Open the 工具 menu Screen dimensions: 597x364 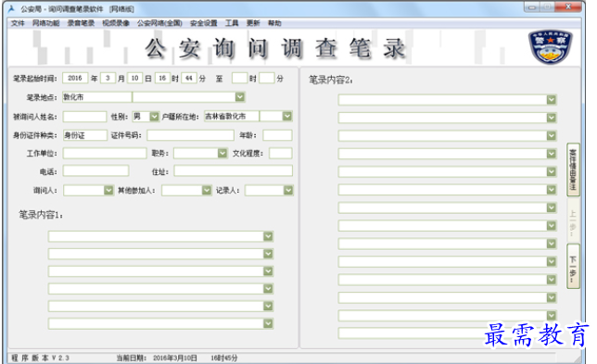tap(232, 23)
